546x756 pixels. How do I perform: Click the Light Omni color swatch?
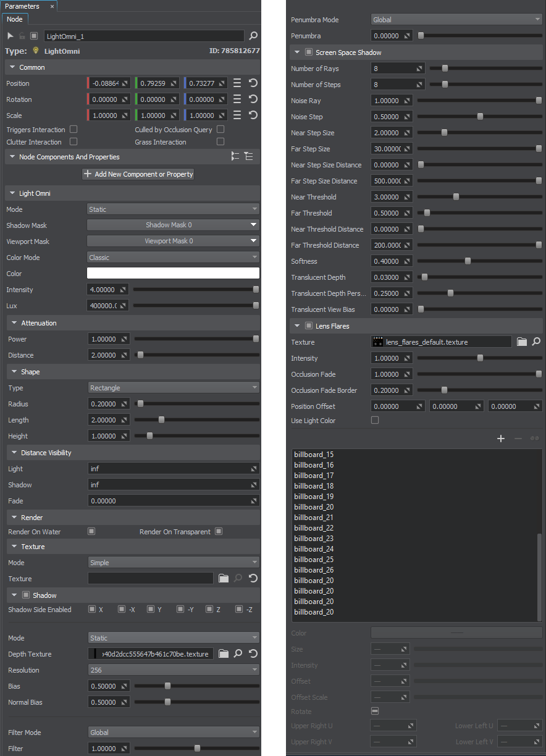[174, 273]
